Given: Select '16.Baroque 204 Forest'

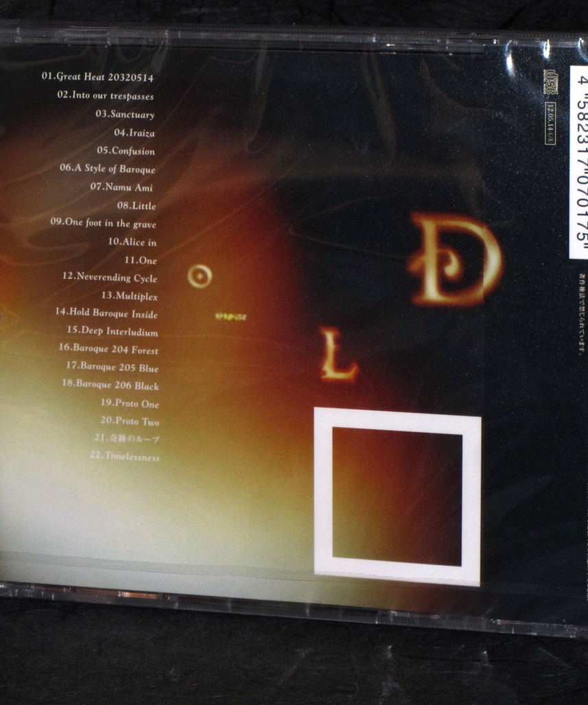Looking at the screenshot, I should coord(108,349).
